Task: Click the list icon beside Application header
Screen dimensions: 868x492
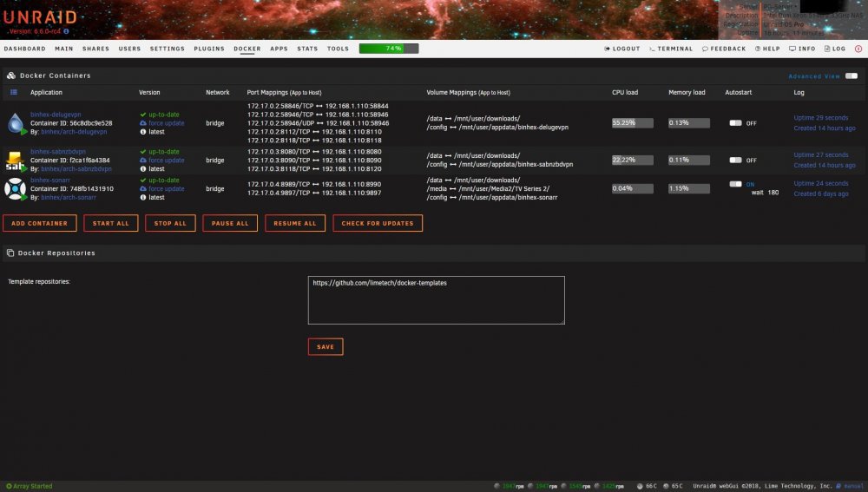Action: click(14, 93)
